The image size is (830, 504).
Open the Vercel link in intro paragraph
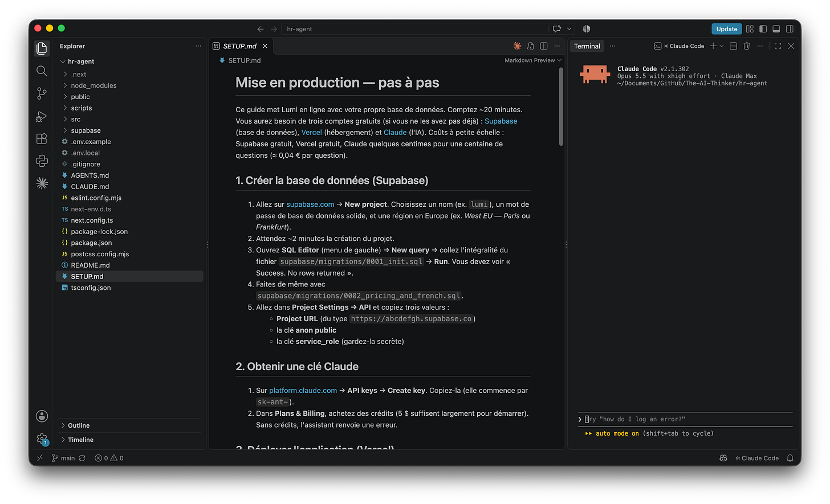[x=312, y=133]
